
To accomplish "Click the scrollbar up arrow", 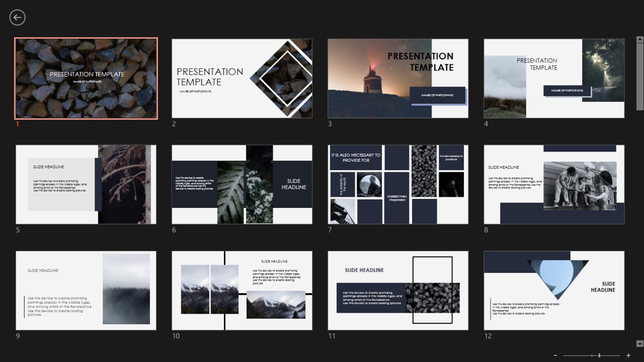I will coord(640,39).
